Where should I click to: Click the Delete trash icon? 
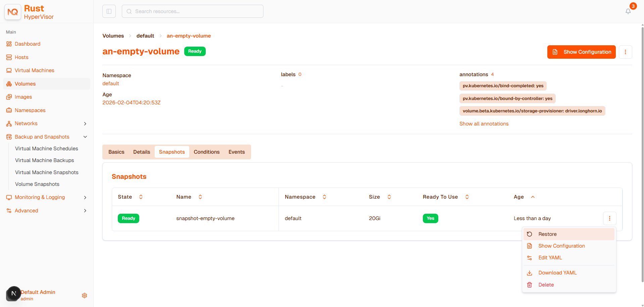pos(530,285)
